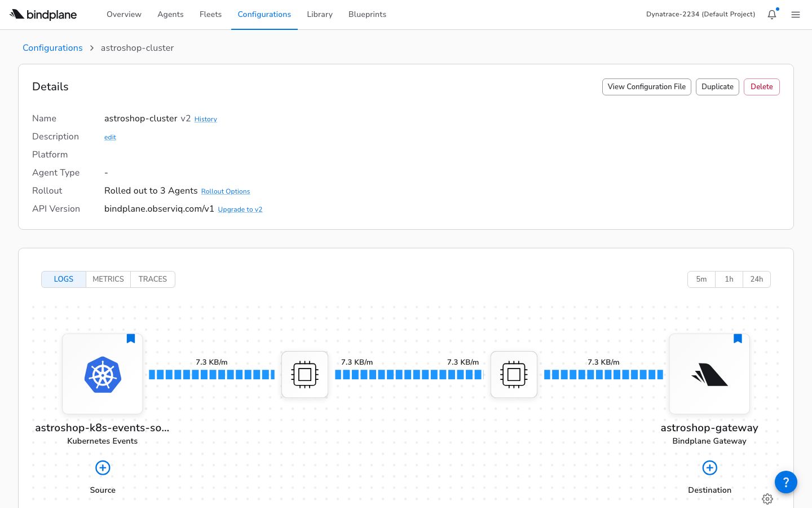Open notifications via the bell icon

tap(771, 15)
